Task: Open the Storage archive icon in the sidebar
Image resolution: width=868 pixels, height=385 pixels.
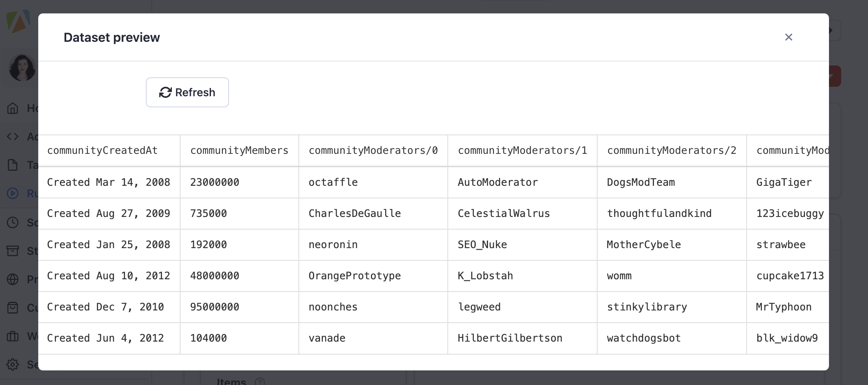Action: [13, 251]
